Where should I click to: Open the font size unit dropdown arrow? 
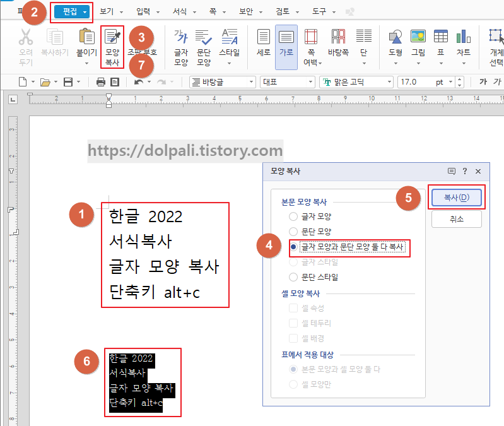tap(450, 82)
